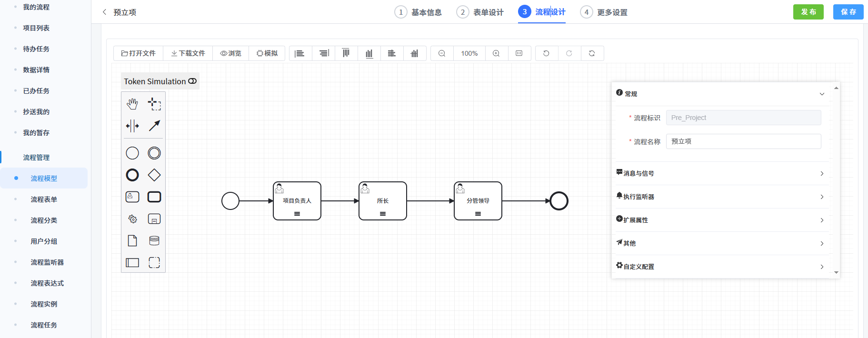Zoom out the canvas
The width and height of the screenshot is (868, 338).
coord(442,53)
